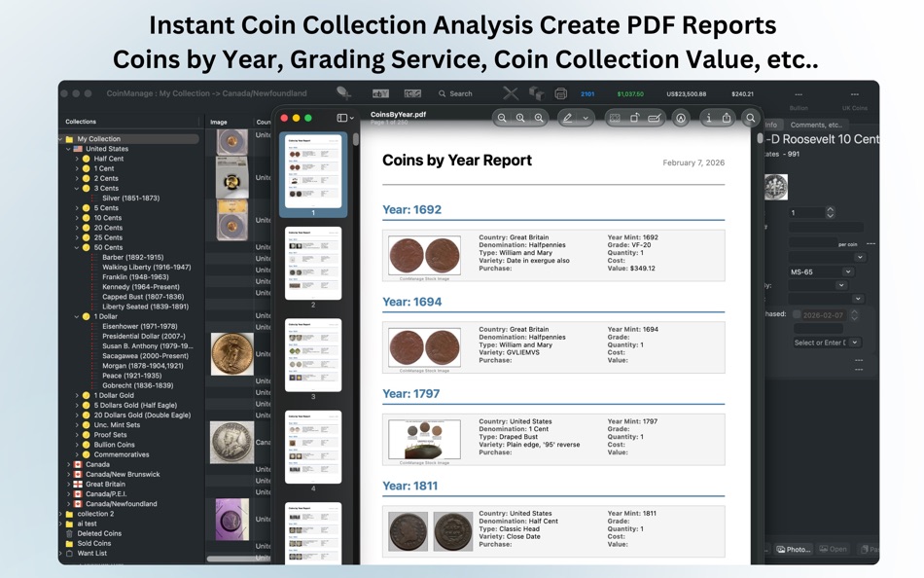This screenshot has height=578, width=924.
Task: Click the Photo... button
Action: click(x=793, y=549)
